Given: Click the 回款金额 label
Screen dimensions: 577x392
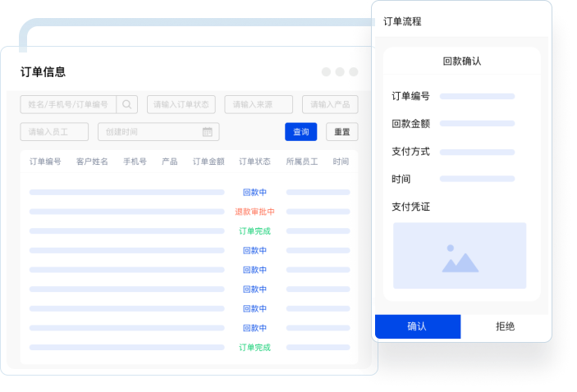Looking at the screenshot, I should tap(410, 124).
